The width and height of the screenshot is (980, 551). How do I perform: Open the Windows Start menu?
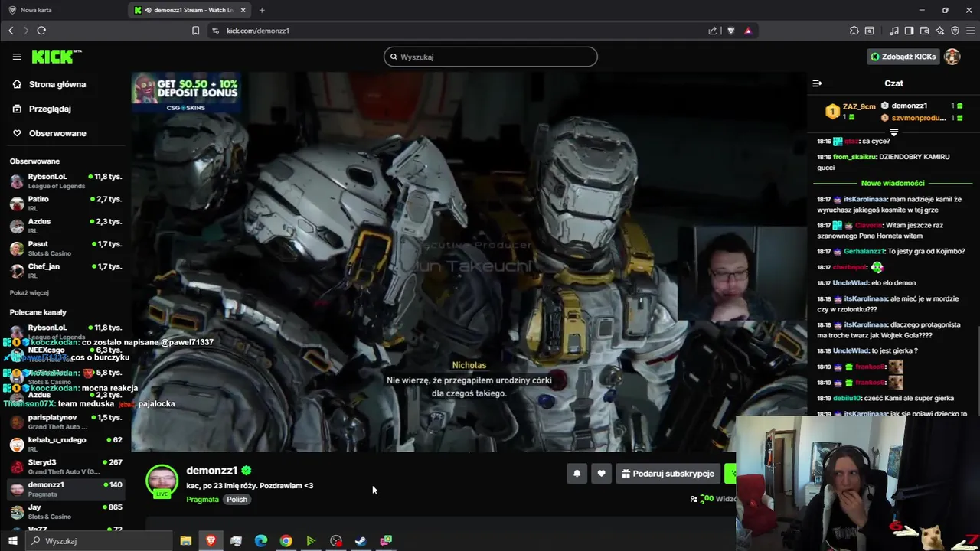[x=12, y=541]
